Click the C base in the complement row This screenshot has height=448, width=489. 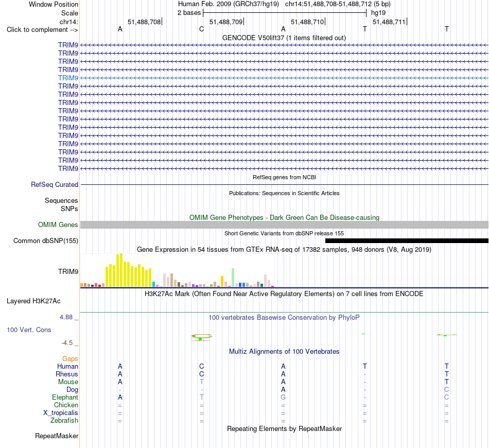[201, 29]
